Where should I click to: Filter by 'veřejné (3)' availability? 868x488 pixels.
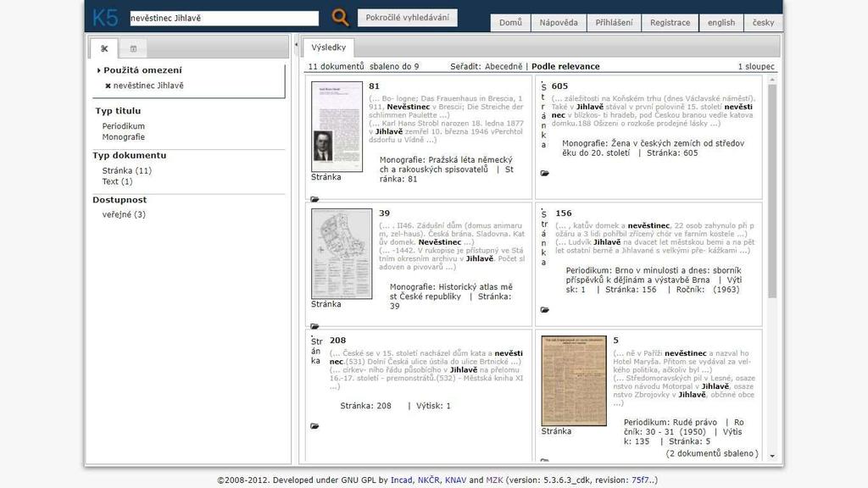pyautogui.click(x=124, y=214)
